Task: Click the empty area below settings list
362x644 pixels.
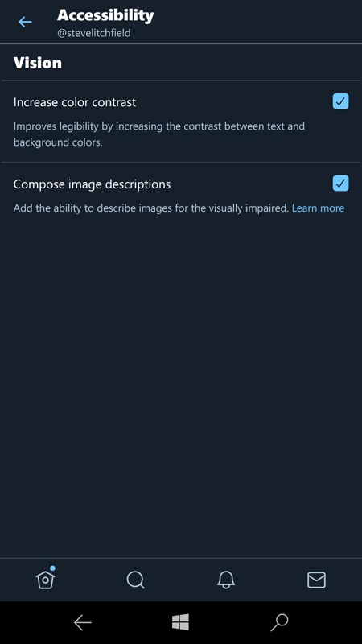Action: click(181, 386)
